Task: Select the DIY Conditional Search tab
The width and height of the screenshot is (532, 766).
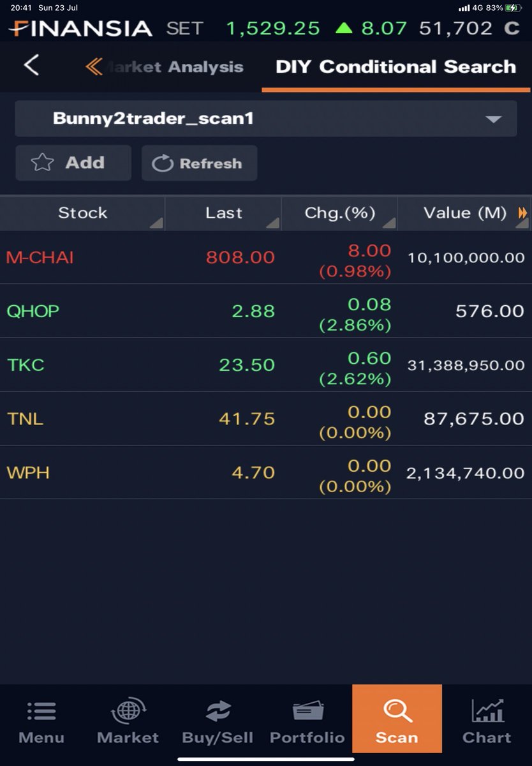Action: tap(395, 66)
